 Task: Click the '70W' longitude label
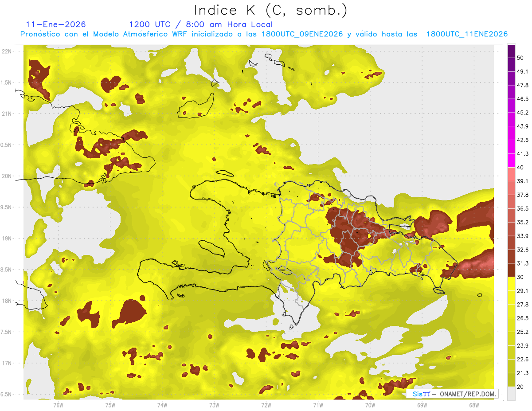pyautogui.click(x=370, y=405)
